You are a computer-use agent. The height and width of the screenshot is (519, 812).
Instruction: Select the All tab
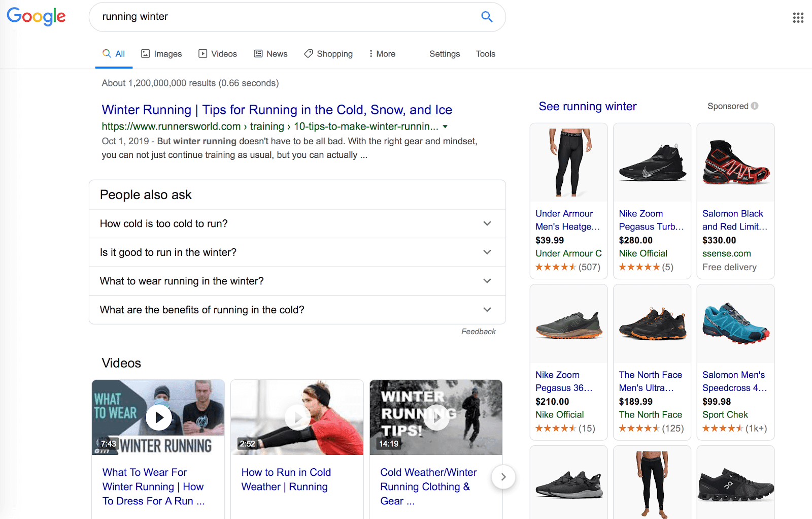coord(114,54)
